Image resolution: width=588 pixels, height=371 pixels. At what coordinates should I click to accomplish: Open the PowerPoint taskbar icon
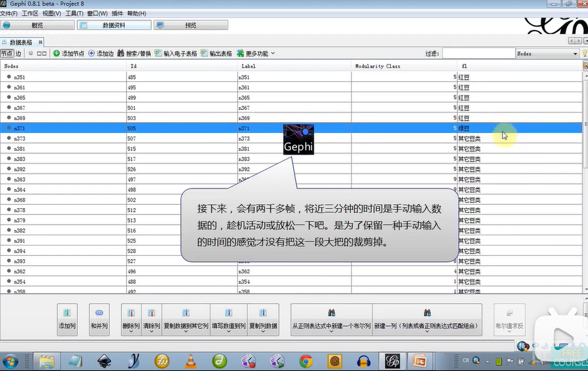[x=419, y=362]
